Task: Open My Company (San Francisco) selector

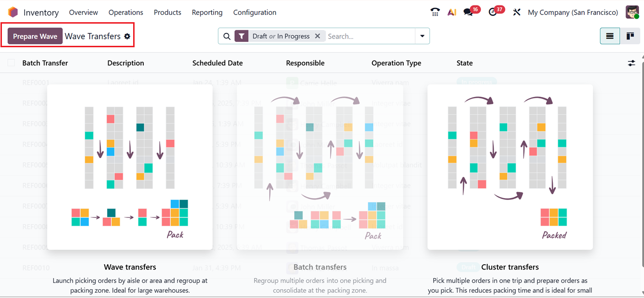Action: point(573,12)
